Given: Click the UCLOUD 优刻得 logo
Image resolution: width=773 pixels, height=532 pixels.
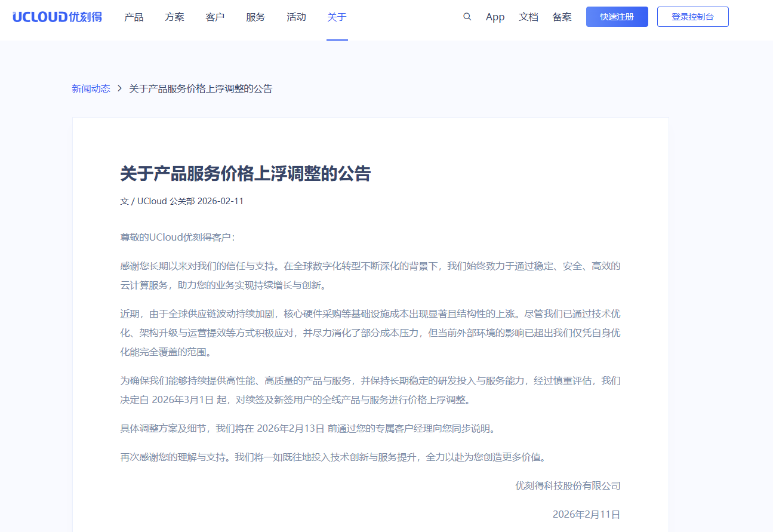Looking at the screenshot, I should 57,17.
